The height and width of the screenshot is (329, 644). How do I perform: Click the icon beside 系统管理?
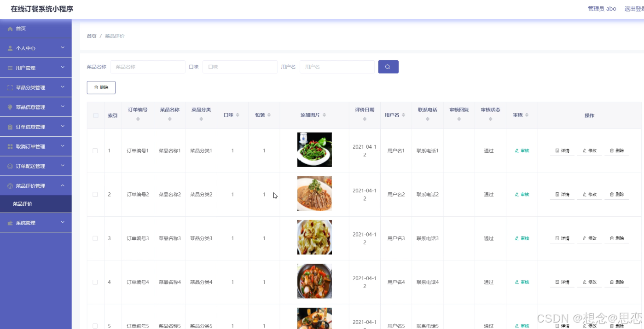tap(10, 223)
